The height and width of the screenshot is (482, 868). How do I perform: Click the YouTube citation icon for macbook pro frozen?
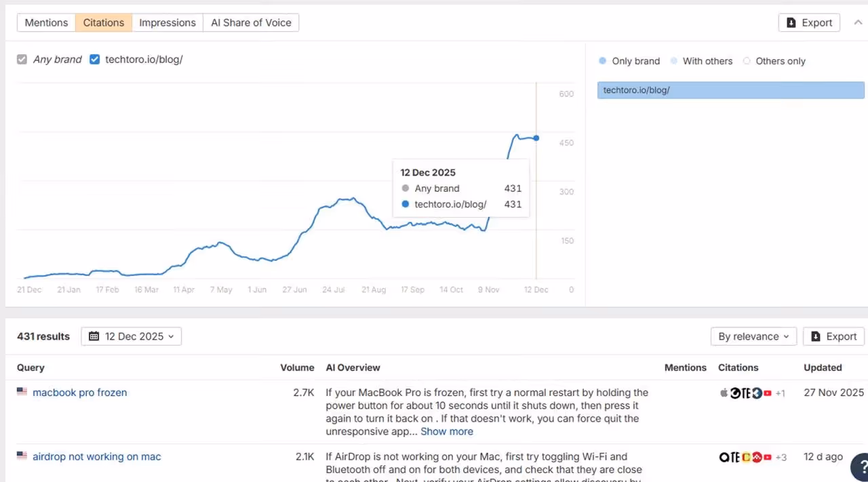tap(768, 393)
